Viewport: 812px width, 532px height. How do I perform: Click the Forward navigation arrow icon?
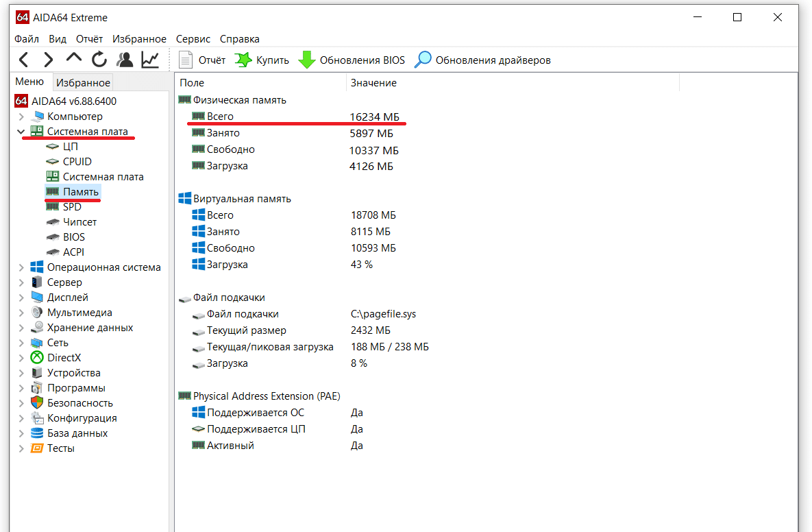[48, 60]
